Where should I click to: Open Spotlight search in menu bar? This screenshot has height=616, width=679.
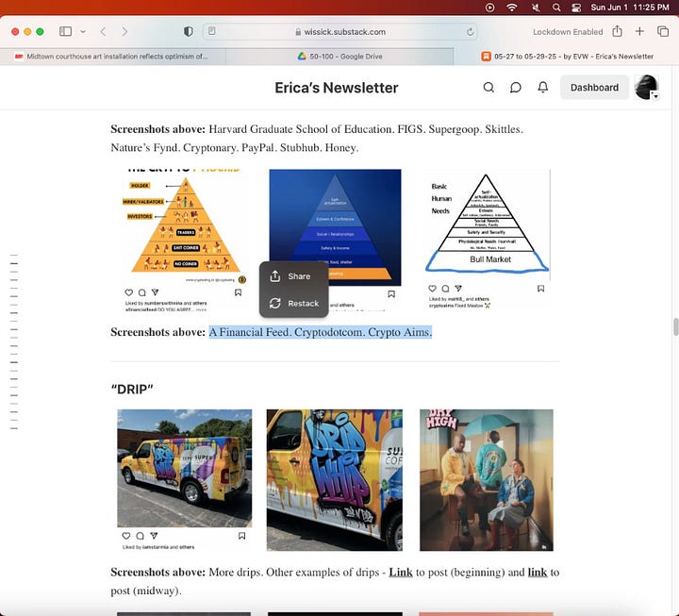556,8
